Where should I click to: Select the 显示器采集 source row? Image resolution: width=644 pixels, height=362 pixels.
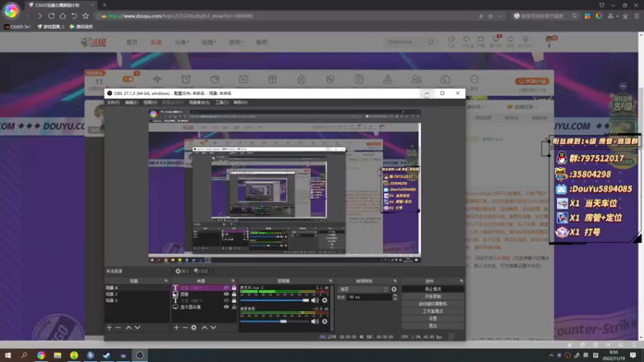click(204, 307)
